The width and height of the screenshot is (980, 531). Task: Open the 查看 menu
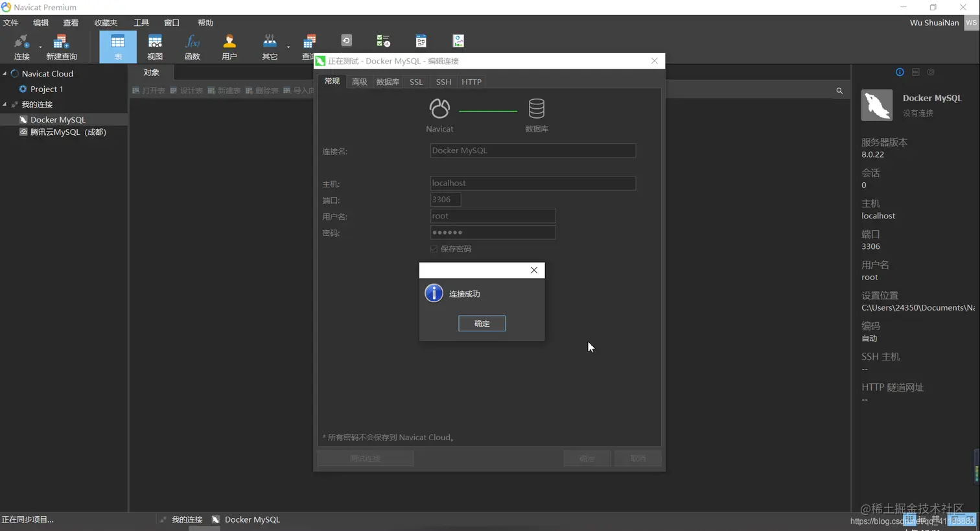click(x=71, y=23)
